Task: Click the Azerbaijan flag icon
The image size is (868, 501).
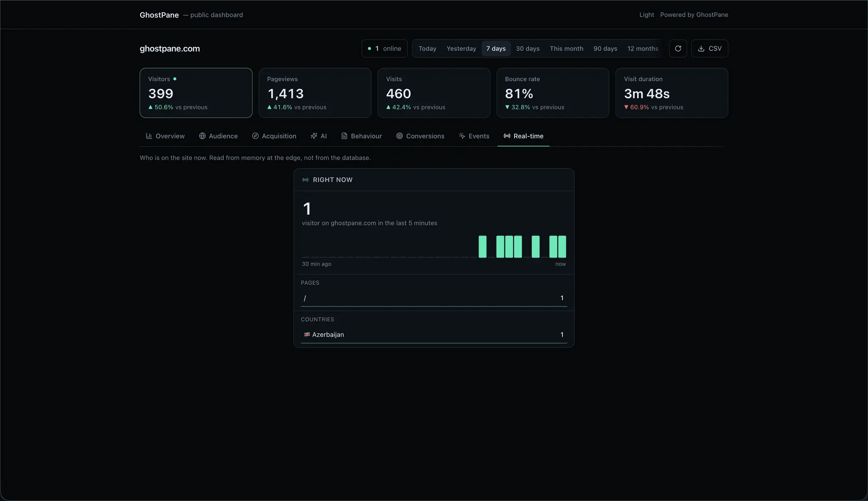Action: pos(307,335)
